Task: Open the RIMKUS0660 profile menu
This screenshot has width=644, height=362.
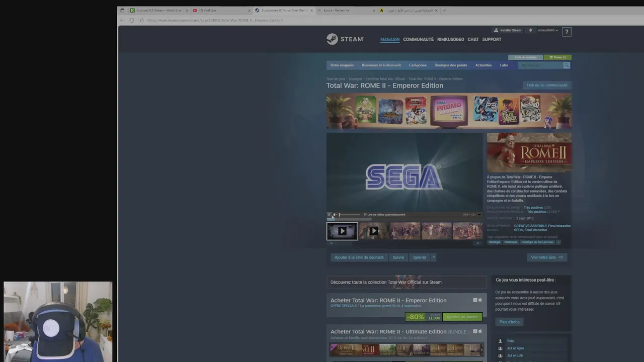Action: coord(450,39)
